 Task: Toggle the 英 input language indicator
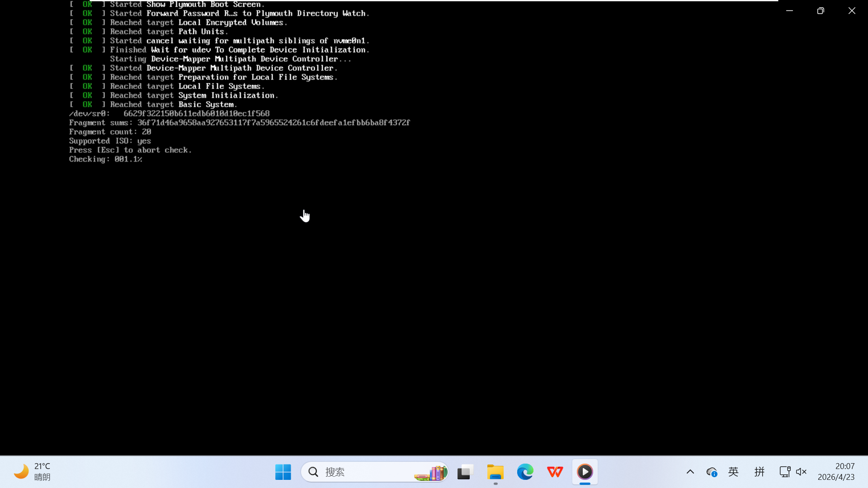(733, 472)
